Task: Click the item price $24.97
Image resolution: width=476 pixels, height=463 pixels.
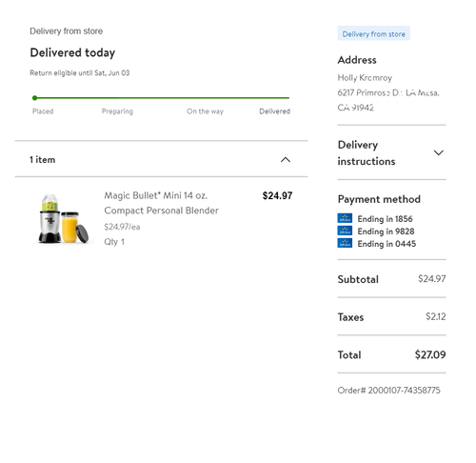Action: [x=277, y=195]
